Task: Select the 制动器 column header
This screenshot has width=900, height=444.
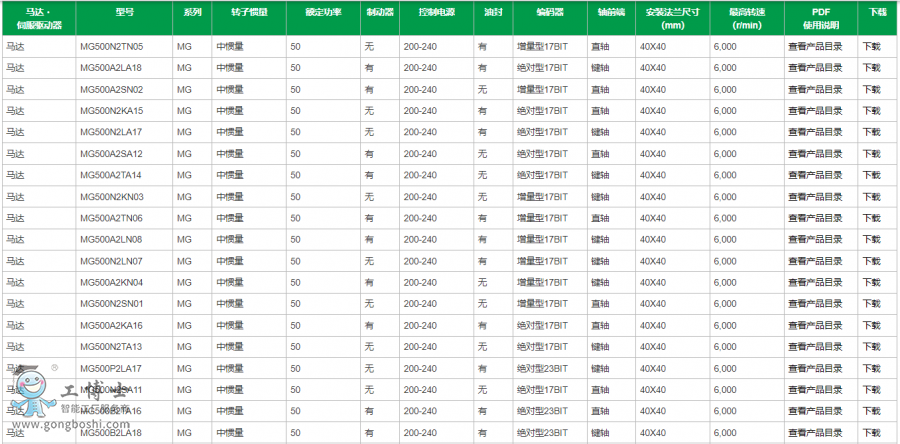Action: click(380, 18)
